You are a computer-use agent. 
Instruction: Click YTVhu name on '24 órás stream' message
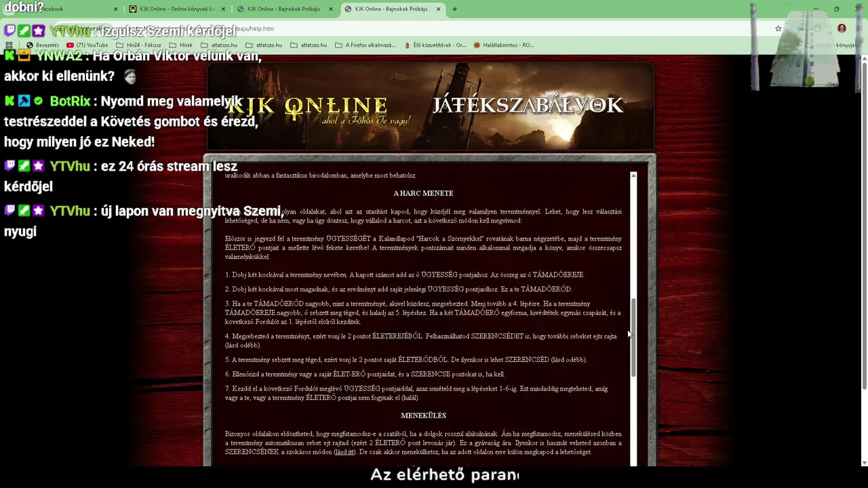[70, 166]
